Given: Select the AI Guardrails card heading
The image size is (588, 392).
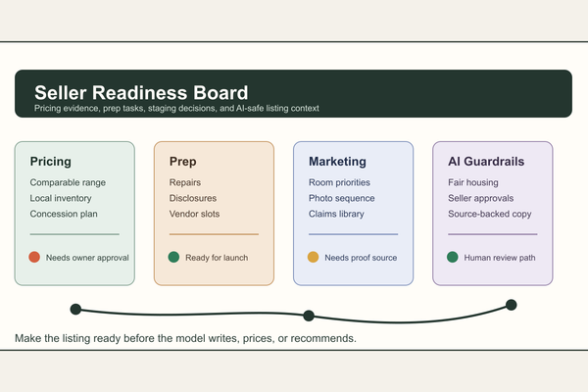Looking at the screenshot, I should (x=486, y=162).
